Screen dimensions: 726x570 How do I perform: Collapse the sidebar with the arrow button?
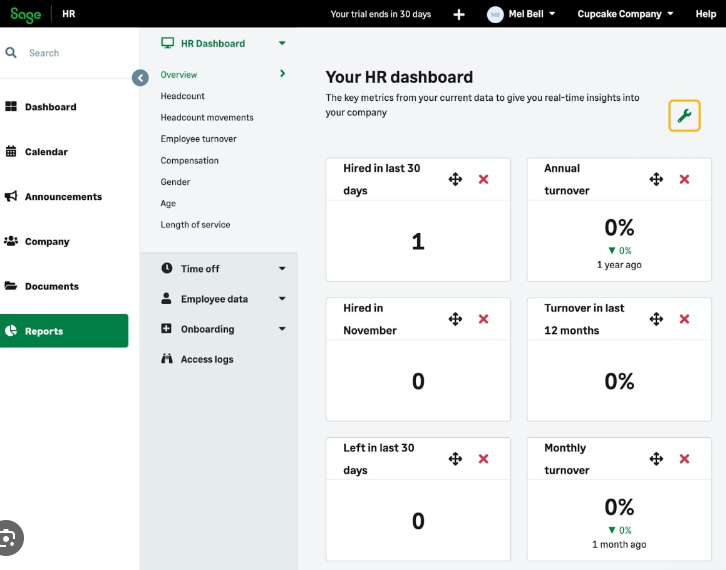pos(140,77)
